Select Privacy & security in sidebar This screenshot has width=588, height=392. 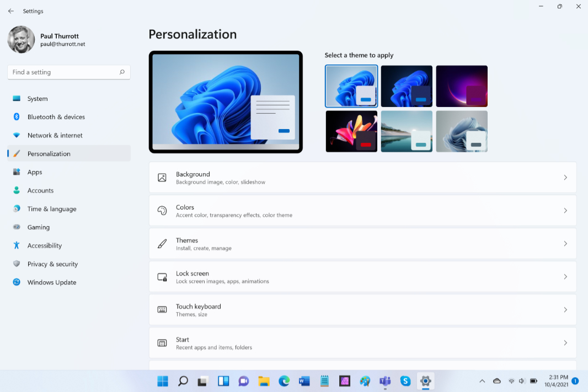52,264
